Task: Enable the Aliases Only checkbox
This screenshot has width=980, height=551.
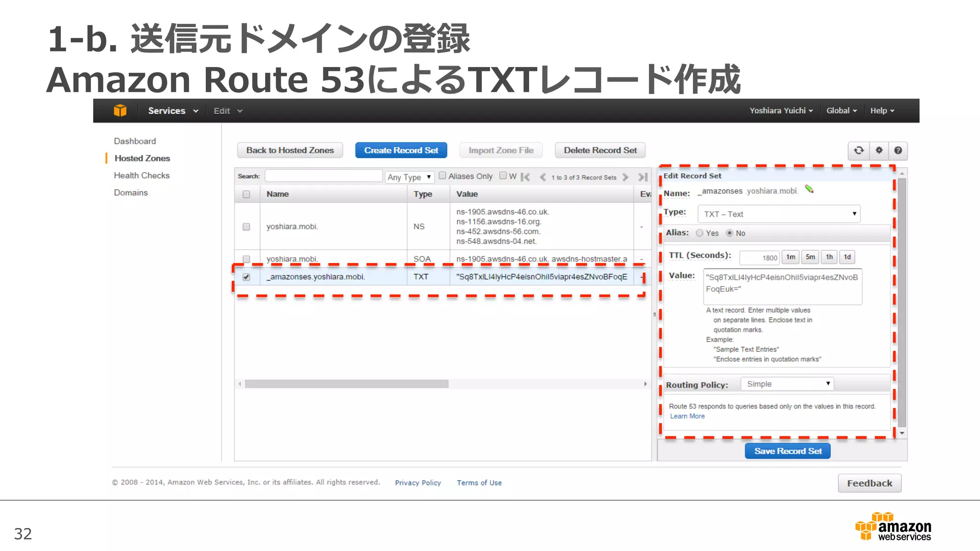Action: pyautogui.click(x=443, y=176)
